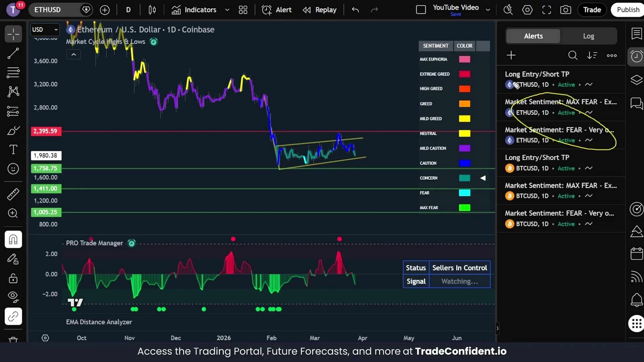This screenshot has height=362, width=644.
Task: Open chart settings hexagon gear icon
Action: 527,10
